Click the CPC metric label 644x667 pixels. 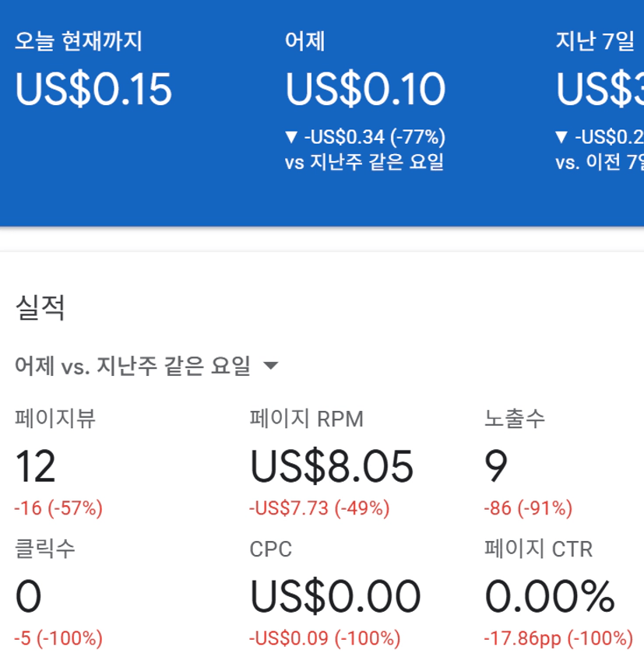[x=270, y=549]
